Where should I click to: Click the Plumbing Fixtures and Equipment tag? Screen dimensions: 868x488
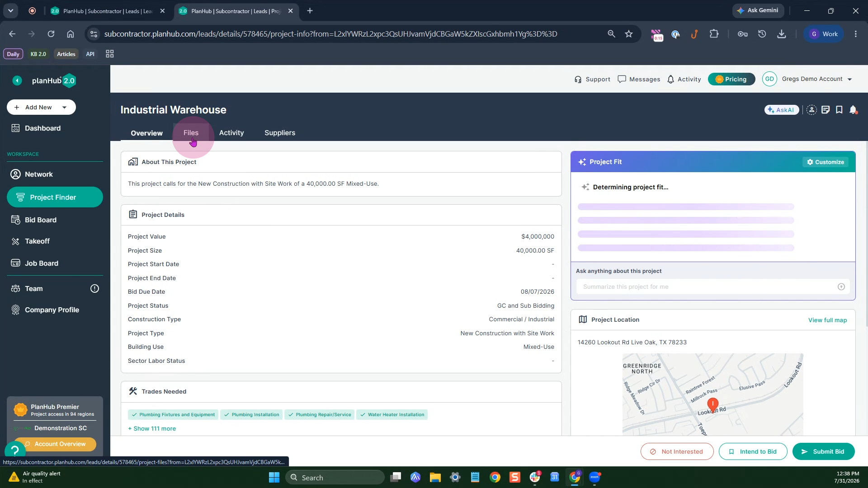173,415
